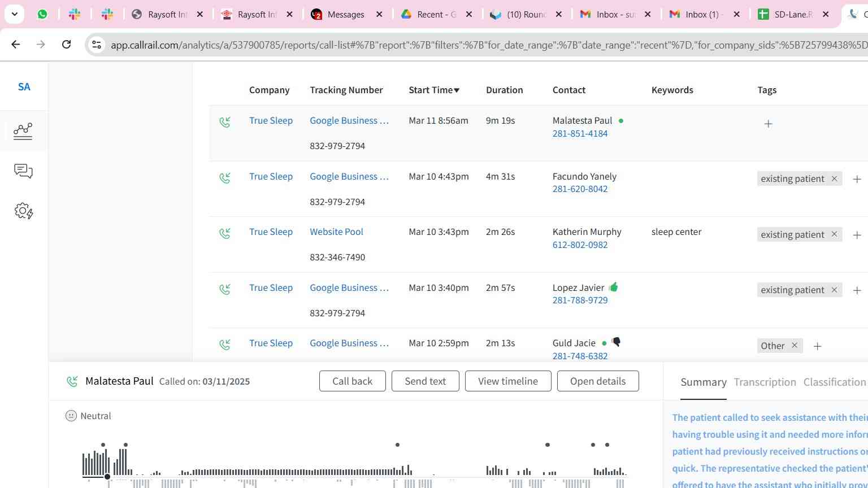Open the Analytics chart sidebar icon
Viewport: 868px width, 488px height.
click(x=23, y=131)
